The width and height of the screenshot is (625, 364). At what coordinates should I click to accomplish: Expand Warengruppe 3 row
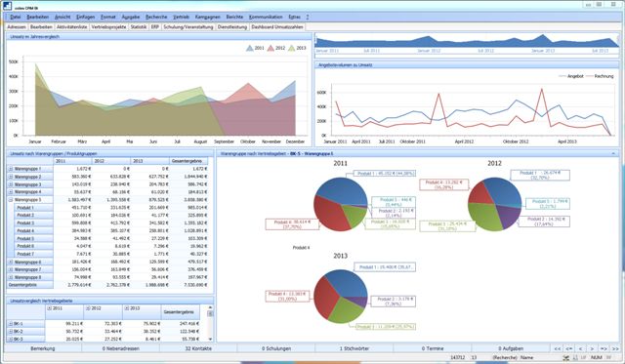tap(11, 184)
